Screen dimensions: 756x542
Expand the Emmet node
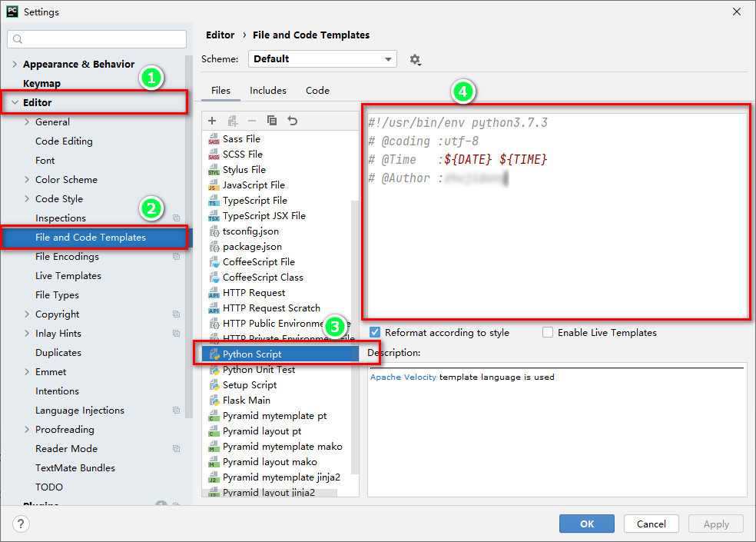27,372
